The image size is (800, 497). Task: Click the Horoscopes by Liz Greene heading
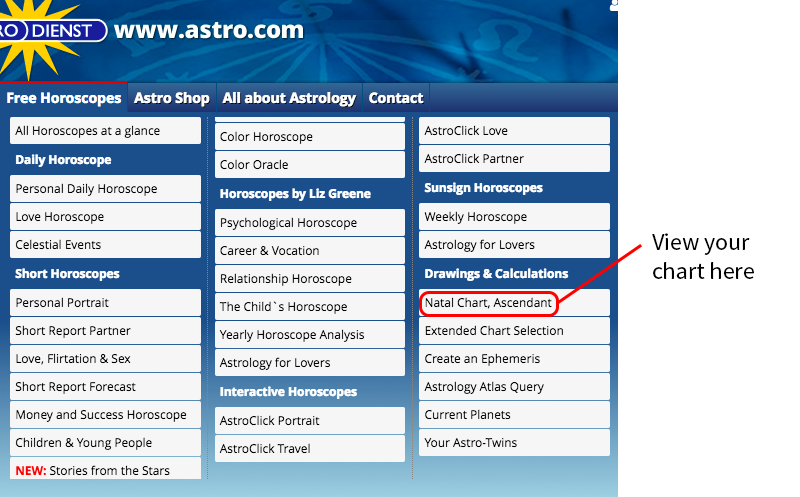pos(295,194)
